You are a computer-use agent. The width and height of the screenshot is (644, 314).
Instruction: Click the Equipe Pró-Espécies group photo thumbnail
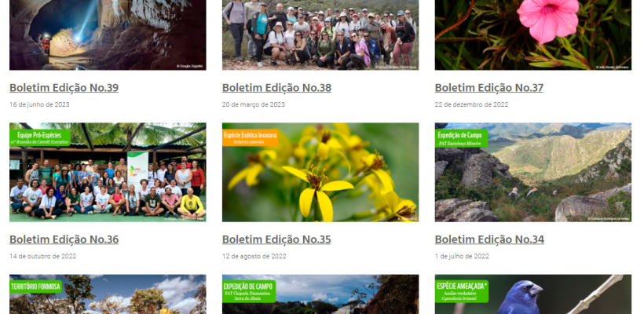coord(108,173)
